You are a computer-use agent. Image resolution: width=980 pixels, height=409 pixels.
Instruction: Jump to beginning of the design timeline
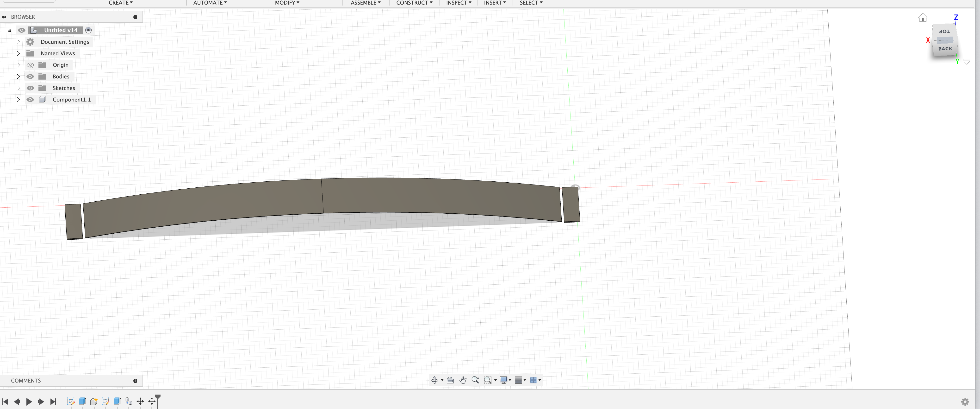[x=5, y=401]
